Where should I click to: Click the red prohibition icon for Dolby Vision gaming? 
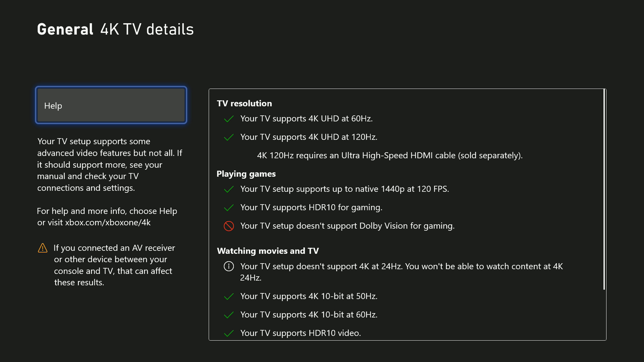pos(228,226)
